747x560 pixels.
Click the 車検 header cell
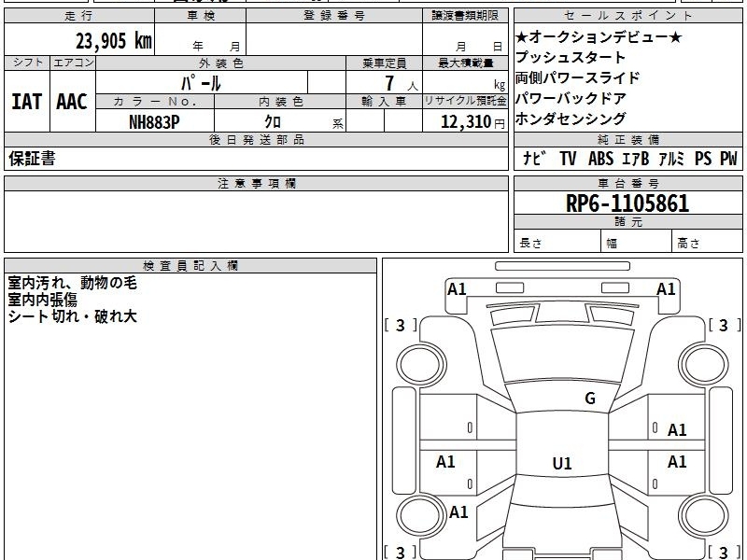point(201,16)
